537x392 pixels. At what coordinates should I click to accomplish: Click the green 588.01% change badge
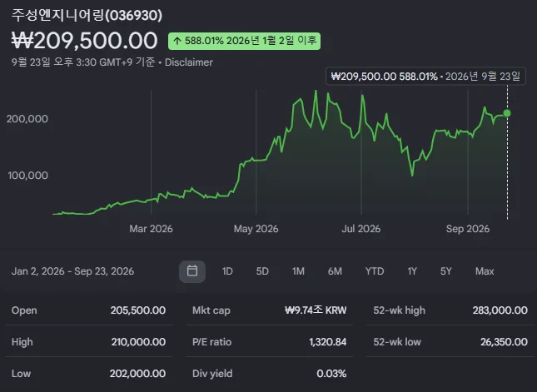[244, 41]
